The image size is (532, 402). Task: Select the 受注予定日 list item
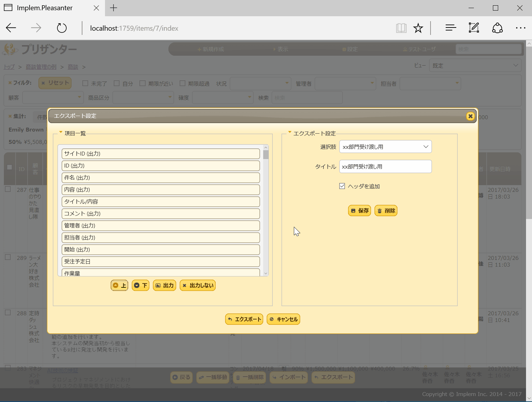(161, 262)
